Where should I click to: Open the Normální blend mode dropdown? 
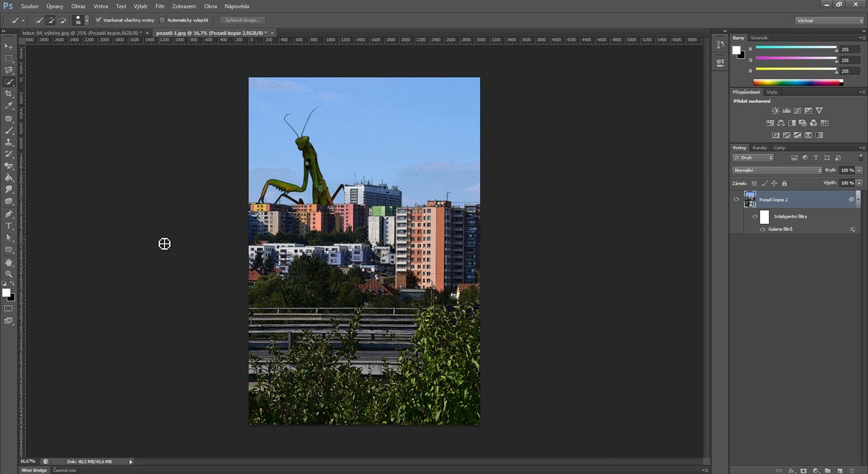point(777,170)
